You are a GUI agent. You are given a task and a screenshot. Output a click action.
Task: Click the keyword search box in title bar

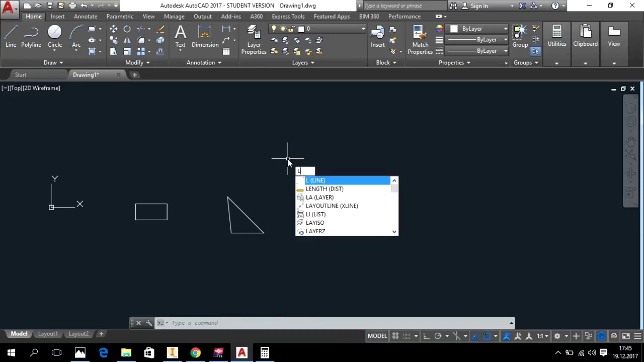click(404, 6)
